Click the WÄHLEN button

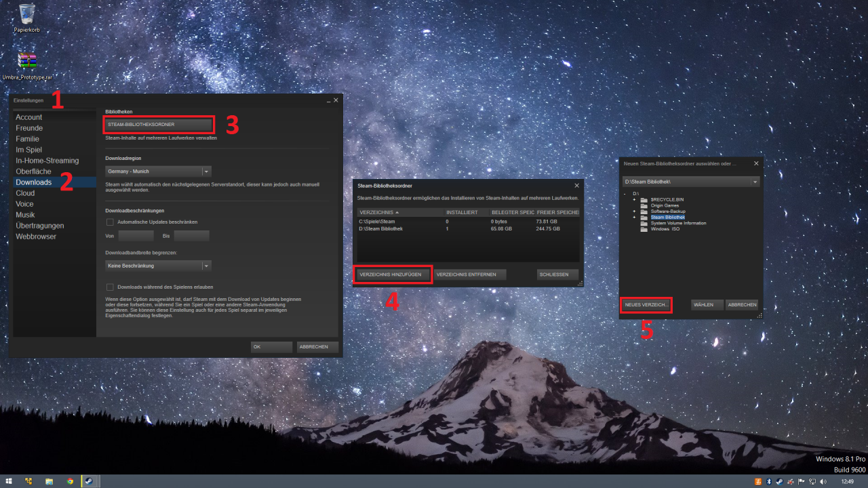click(x=707, y=305)
